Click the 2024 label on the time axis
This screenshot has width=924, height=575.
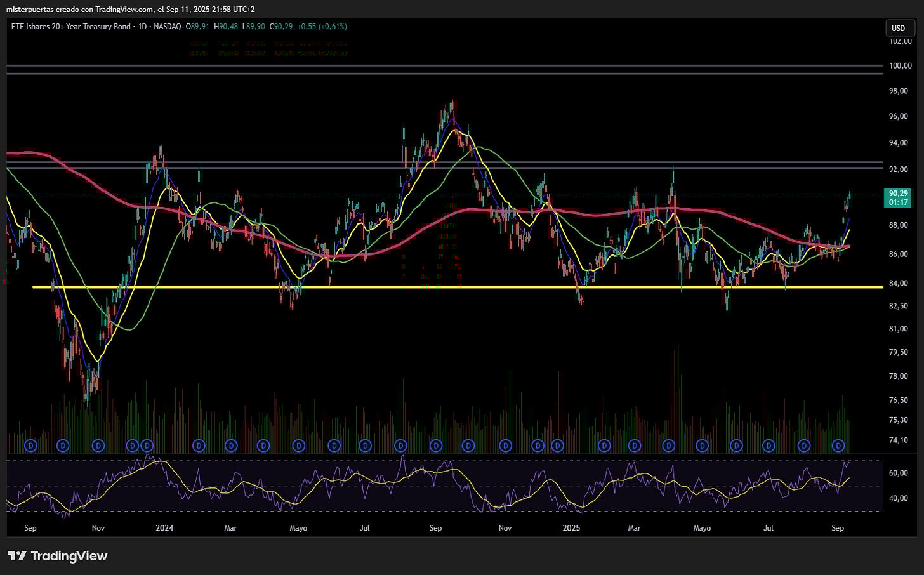pyautogui.click(x=164, y=528)
